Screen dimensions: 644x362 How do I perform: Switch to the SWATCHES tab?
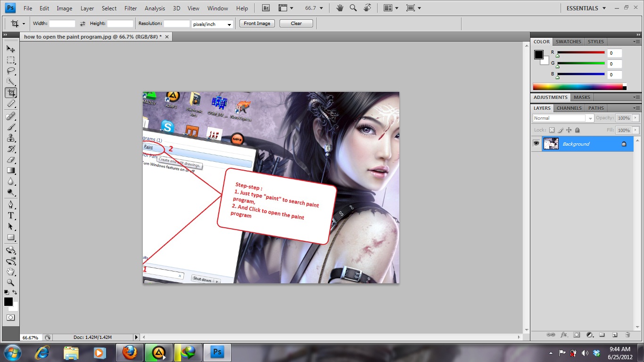[x=568, y=41]
